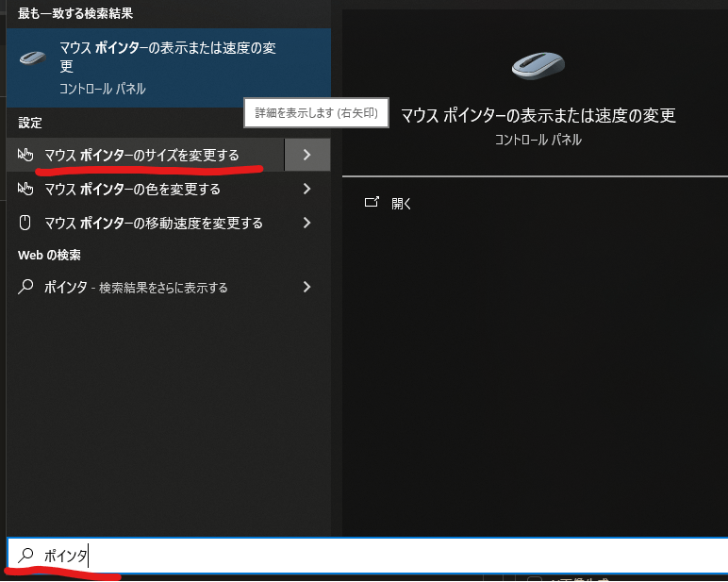Select the マウス ポインターのサイズを変更する setting
The width and height of the screenshot is (728, 582).
(141, 155)
